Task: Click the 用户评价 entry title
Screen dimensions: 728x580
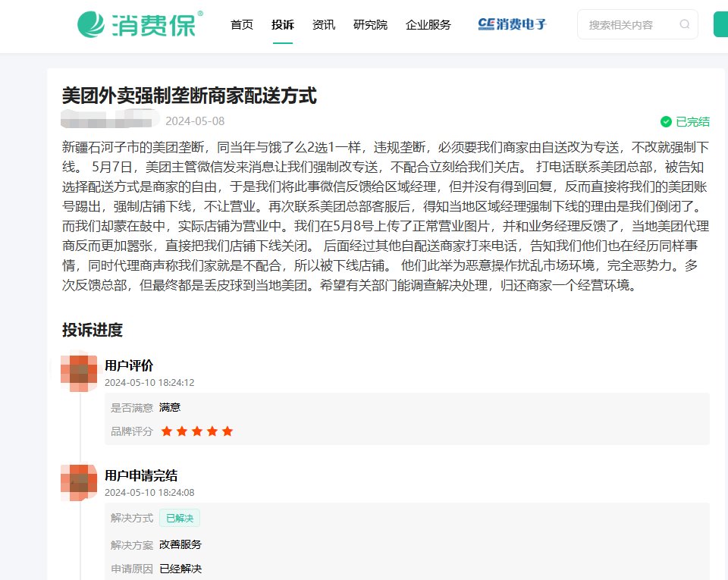Action: point(129,365)
